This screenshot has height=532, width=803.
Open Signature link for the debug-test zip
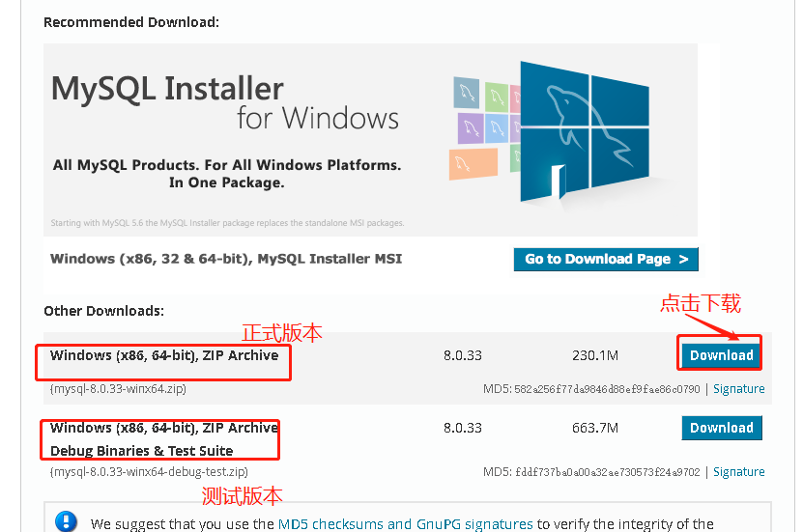[739, 472]
